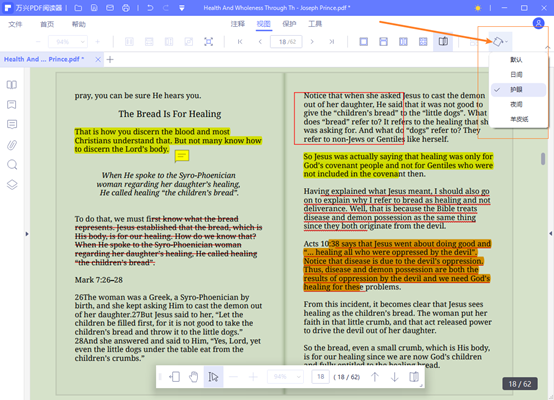554x400 pixels.
Task: Open the user account avatar
Action: pos(538,23)
